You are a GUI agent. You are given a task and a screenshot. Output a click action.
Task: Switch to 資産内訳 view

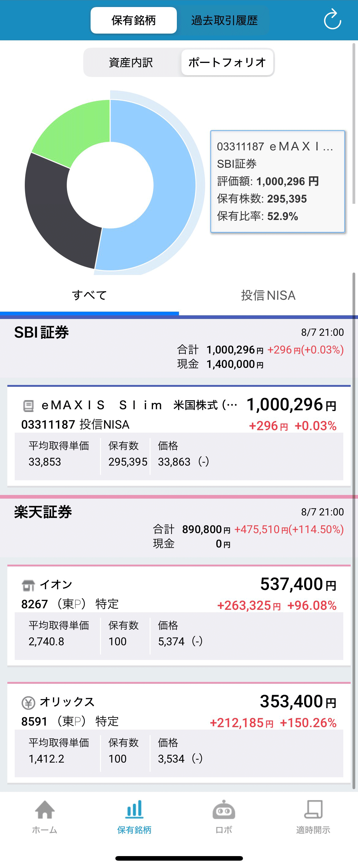[x=131, y=62]
